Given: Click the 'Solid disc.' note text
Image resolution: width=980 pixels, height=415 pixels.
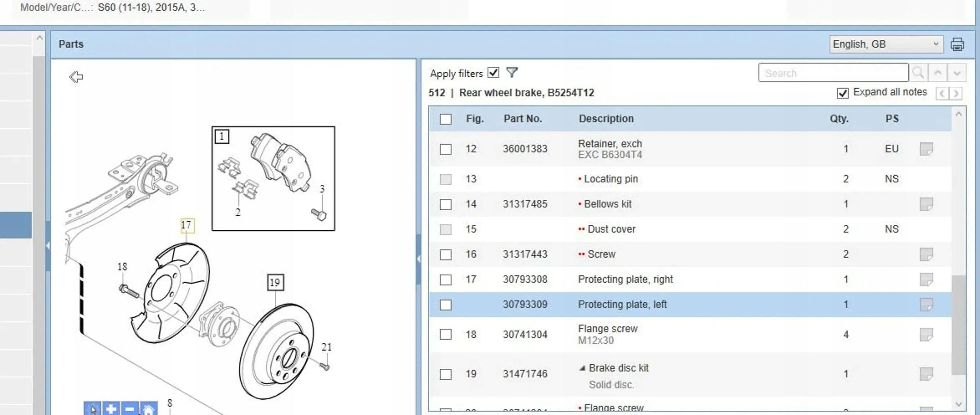Looking at the screenshot, I should 612,385.
